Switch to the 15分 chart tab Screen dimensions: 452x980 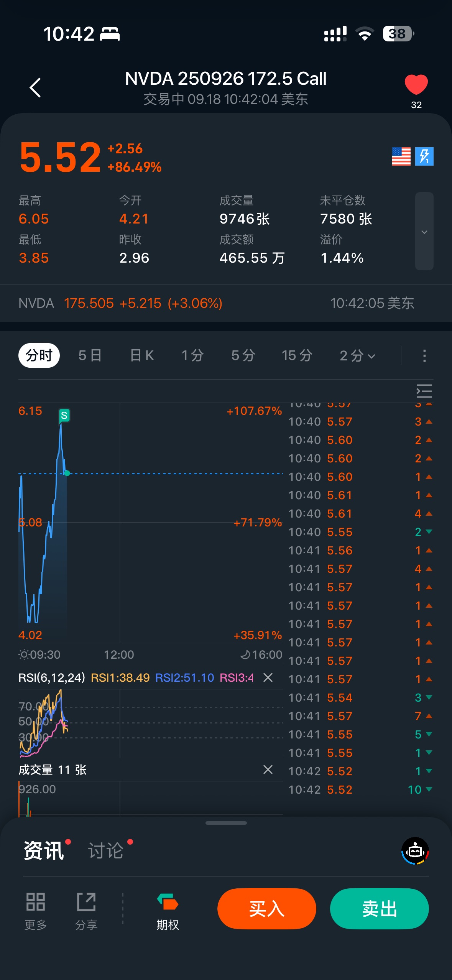click(x=297, y=355)
